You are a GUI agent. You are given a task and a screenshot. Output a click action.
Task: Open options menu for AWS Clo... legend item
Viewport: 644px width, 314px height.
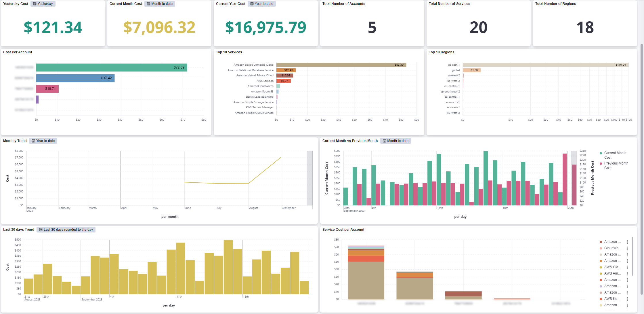coord(627,267)
